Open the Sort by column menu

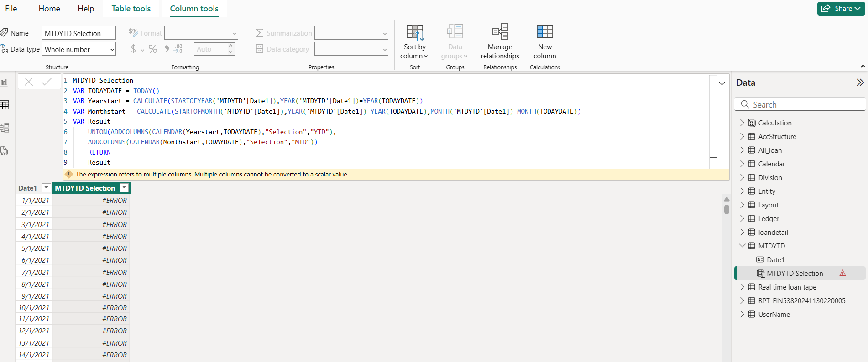(414, 42)
